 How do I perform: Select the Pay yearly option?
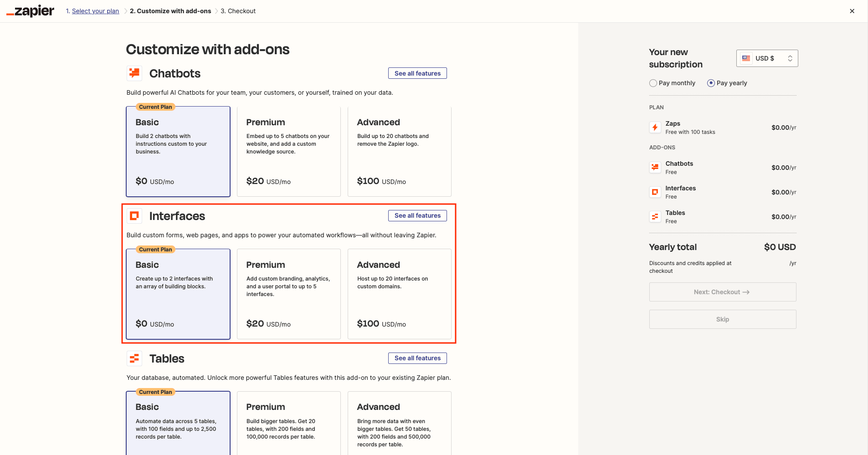(711, 83)
